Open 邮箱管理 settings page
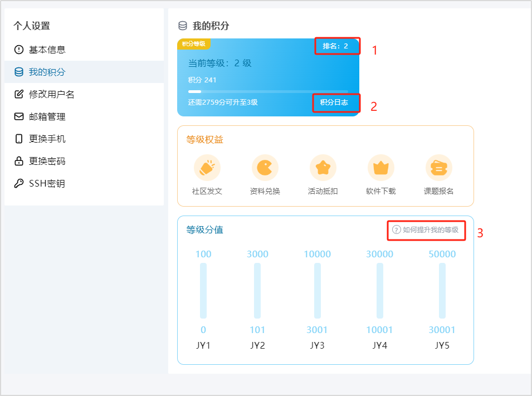The image size is (532, 396). (x=47, y=116)
